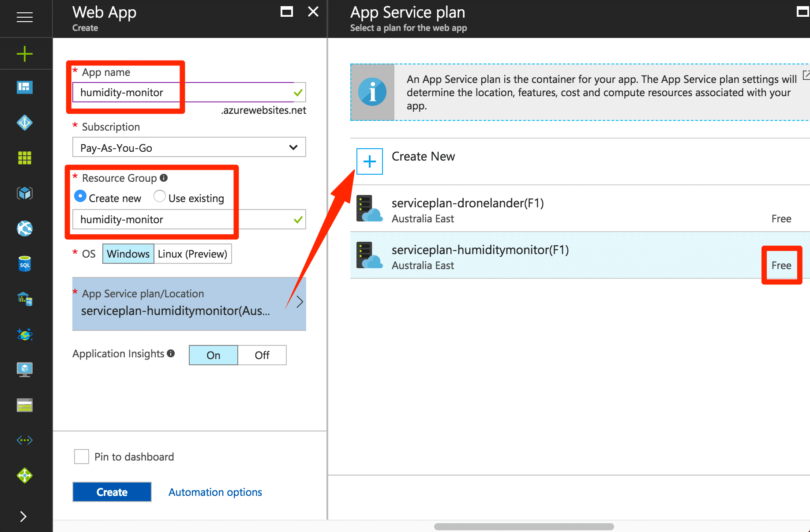The height and width of the screenshot is (532, 810).
Task: Open the Dashboard icon in the sidebar
Action: [x=25, y=87]
